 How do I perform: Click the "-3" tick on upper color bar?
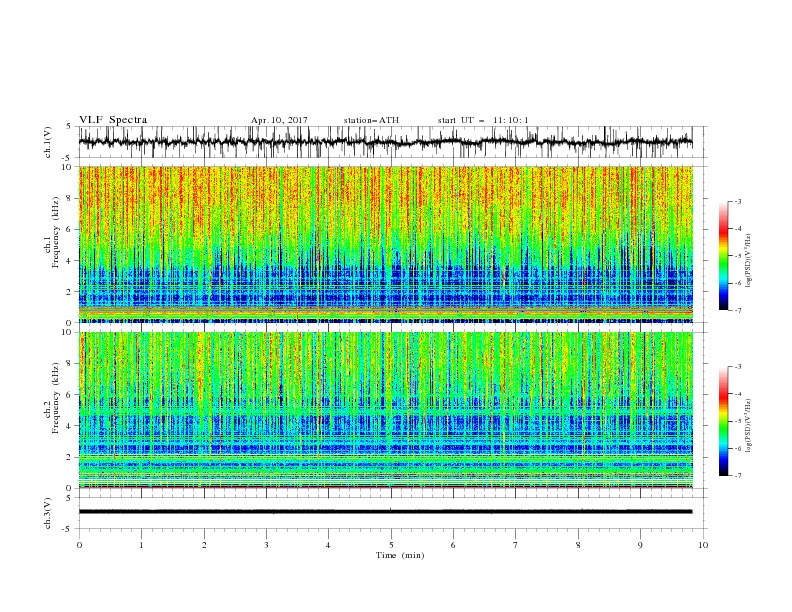738,201
